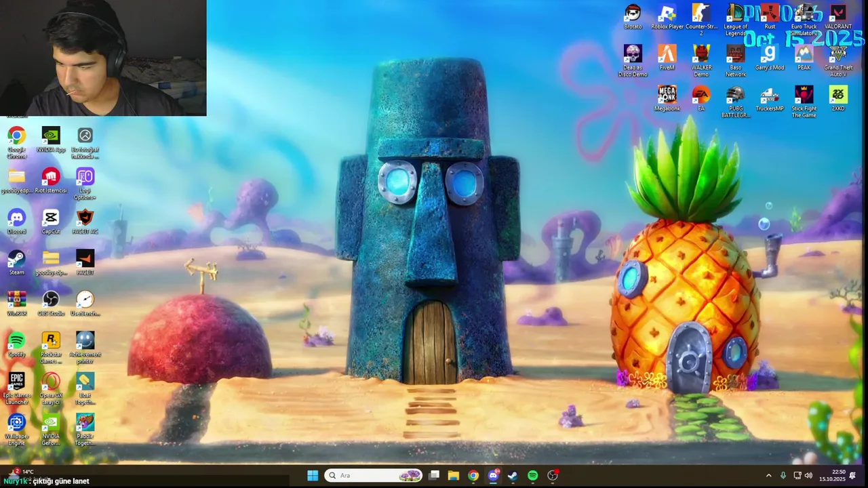Open the Dead as Disco Demo icon
The width and height of the screenshot is (868, 488).
pyautogui.click(x=633, y=61)
